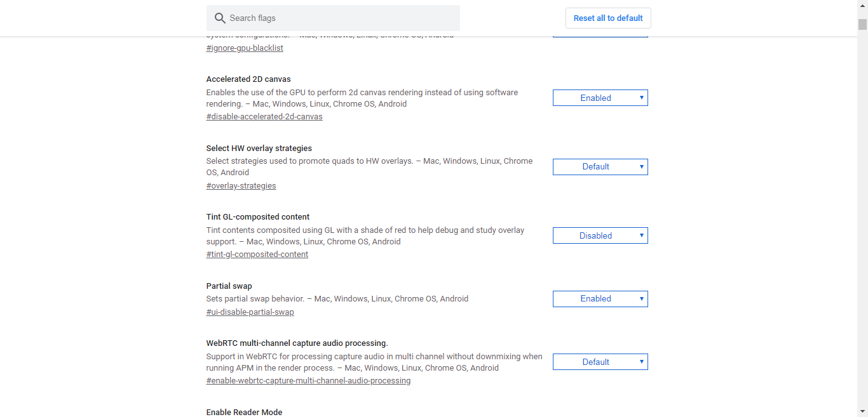Click the scrollbar down arrow

862,411
